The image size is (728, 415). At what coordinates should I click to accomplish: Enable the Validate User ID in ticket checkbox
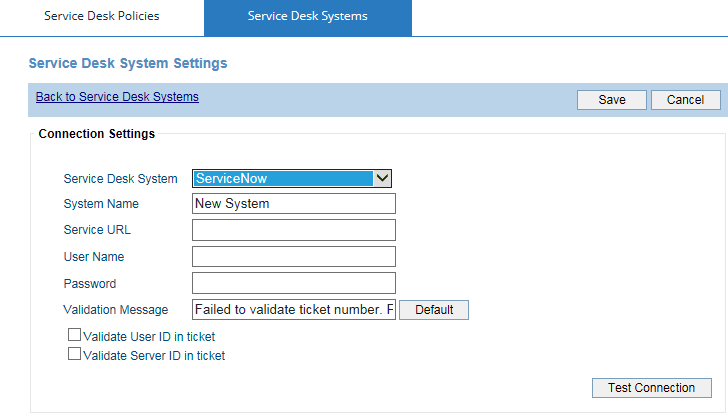pyautogui.click(x=74, y=335)
